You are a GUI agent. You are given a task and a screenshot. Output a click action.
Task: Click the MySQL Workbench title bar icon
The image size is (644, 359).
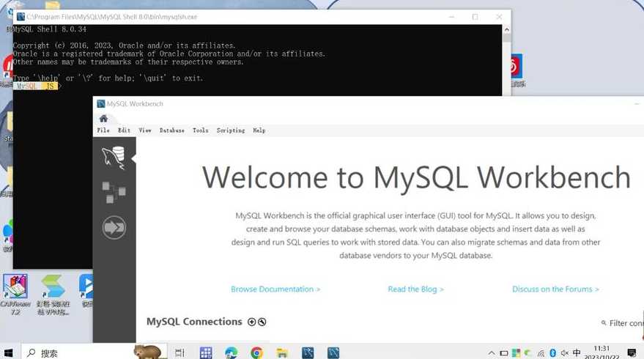point(101,104)
